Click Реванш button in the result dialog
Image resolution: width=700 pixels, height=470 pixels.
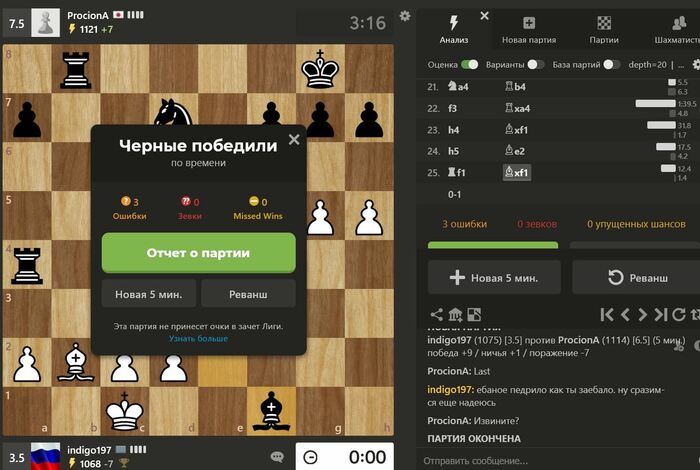point(248,294)
